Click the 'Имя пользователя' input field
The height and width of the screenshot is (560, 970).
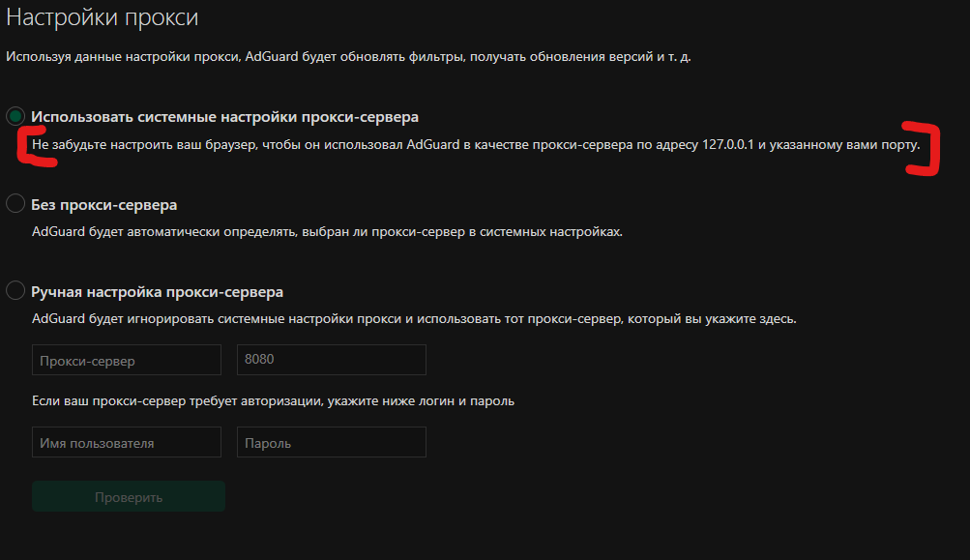pos(126,442)
